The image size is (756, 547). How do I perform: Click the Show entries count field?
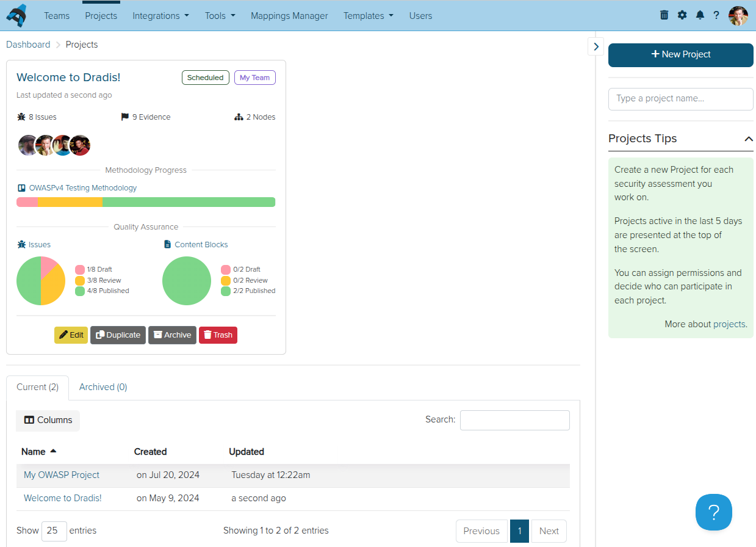pos(54,531)
